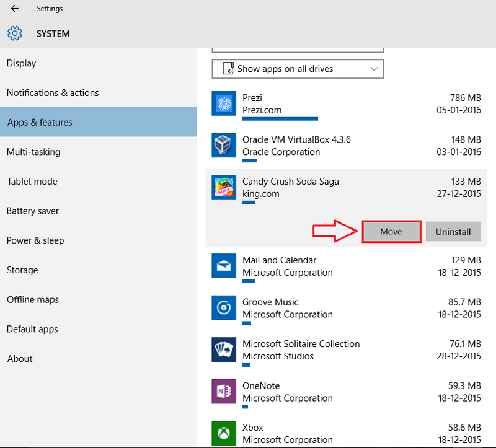Click the 59.3 MB size value
Screen dimensions: 496x448
[464, 385]
